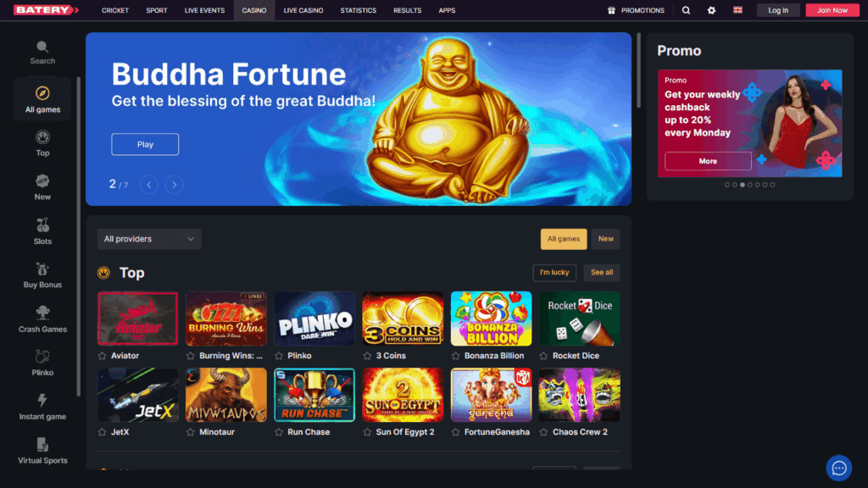Viewport: 868px width, 488px height.
Task: Click the search magnifier in top bar
Action: pos(686,10)
